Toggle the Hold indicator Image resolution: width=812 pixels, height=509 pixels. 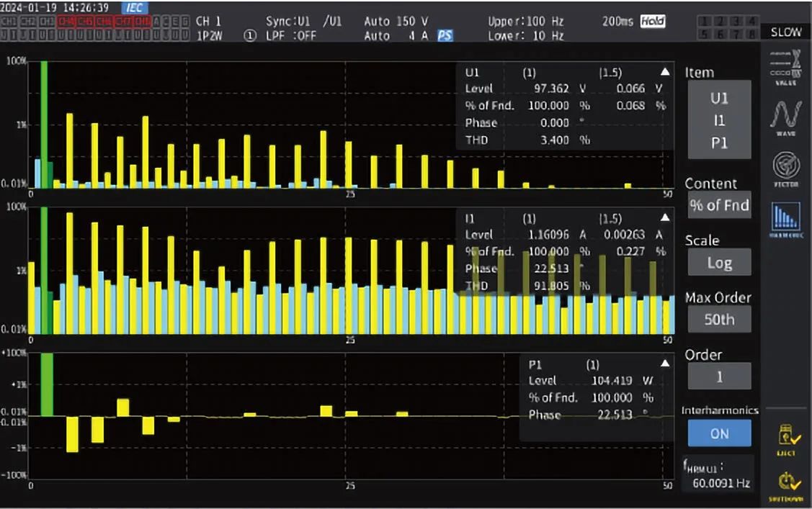(x=653, y=21)
